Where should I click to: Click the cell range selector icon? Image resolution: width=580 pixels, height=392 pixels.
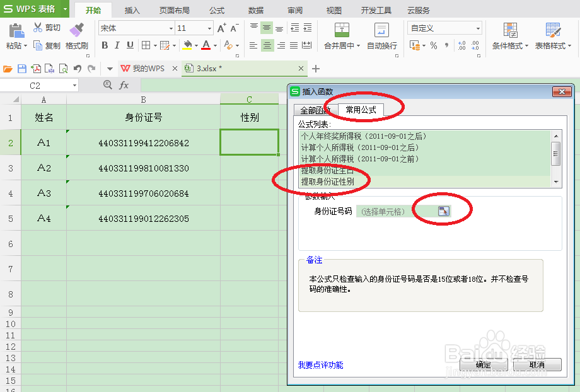(x=443, y=211)
